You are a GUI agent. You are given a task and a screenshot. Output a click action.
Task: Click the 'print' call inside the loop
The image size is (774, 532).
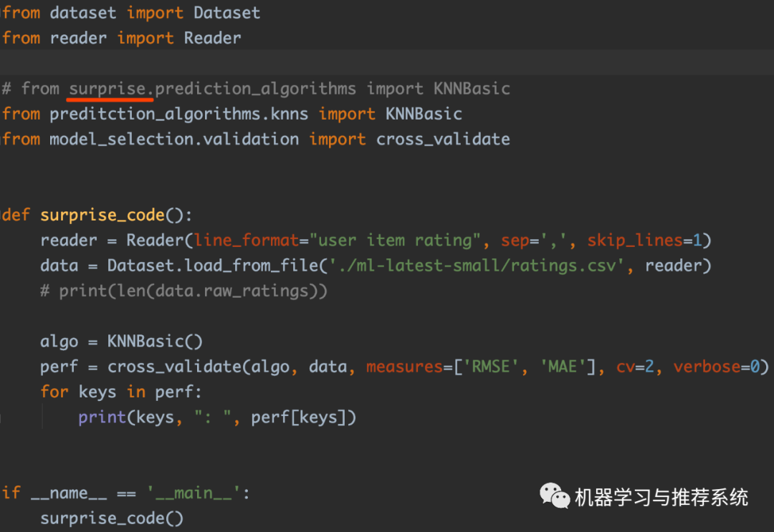coord(102,417)
